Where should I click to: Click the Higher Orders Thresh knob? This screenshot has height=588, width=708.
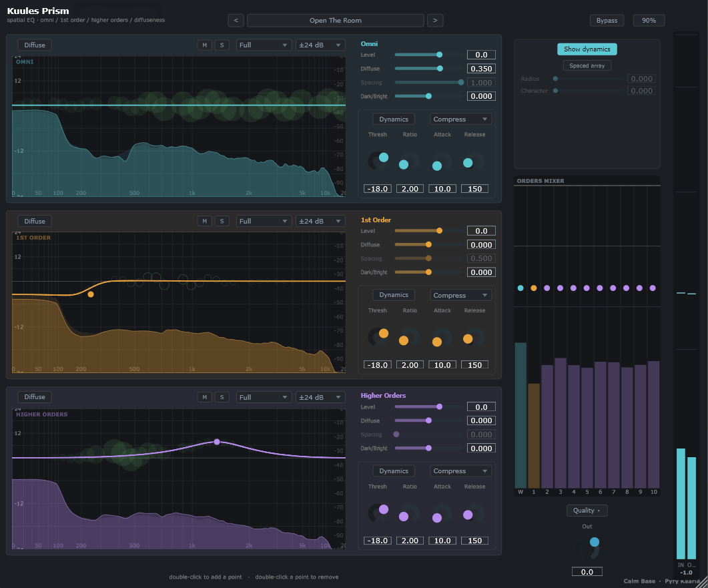(x=378, y=513)
